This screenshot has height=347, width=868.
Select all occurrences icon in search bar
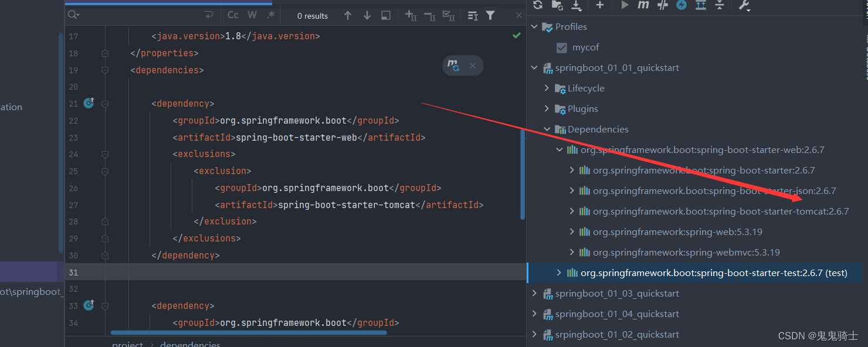[448, 16]
